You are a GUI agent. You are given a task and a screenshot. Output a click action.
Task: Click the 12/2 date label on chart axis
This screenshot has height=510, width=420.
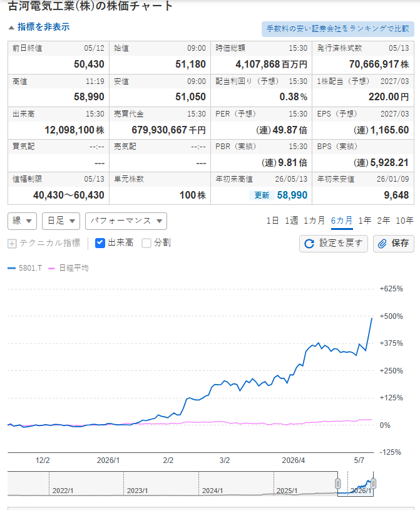click(x=43, y=461)
